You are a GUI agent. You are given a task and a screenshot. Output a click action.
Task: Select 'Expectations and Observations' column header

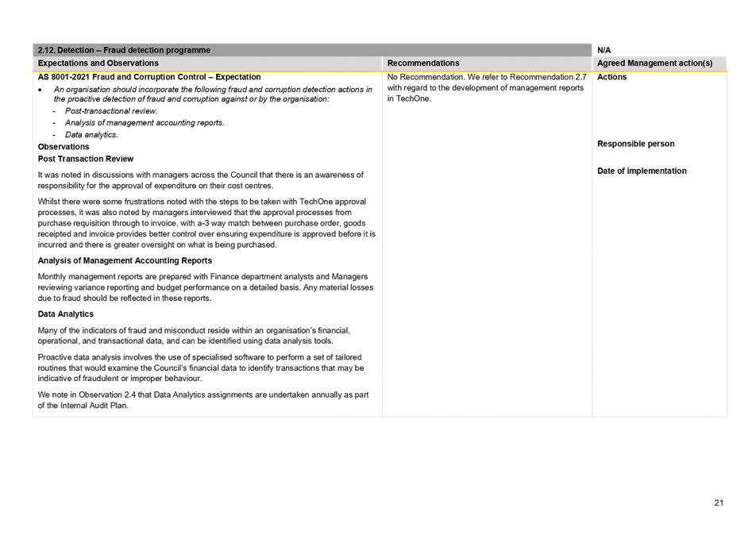pyautogui.click(x=98, y=64)
